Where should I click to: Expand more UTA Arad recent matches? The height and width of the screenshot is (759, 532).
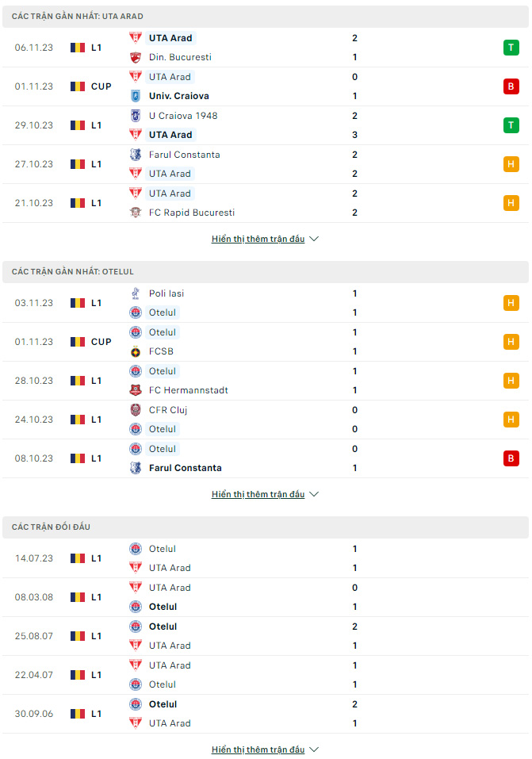point(265,239)
